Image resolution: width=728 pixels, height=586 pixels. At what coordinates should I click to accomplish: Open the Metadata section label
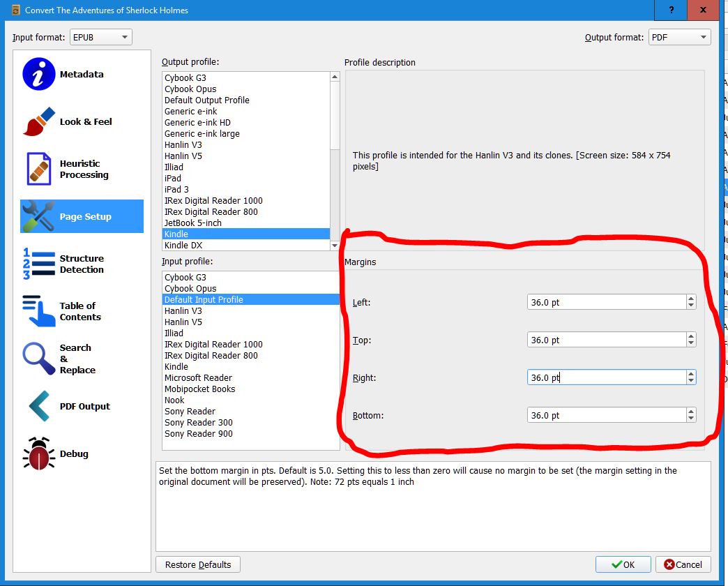point(82,74)
